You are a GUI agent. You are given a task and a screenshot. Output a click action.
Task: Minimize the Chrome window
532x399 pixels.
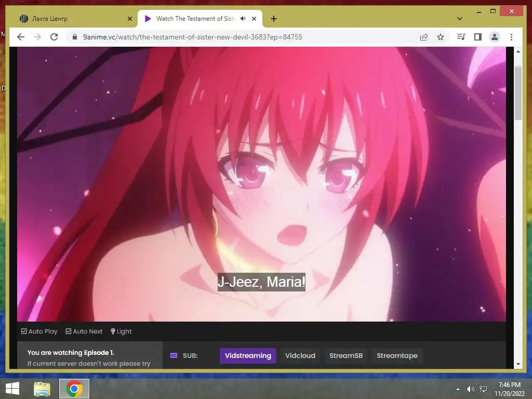pyautogui.click(x=478, y=11)
